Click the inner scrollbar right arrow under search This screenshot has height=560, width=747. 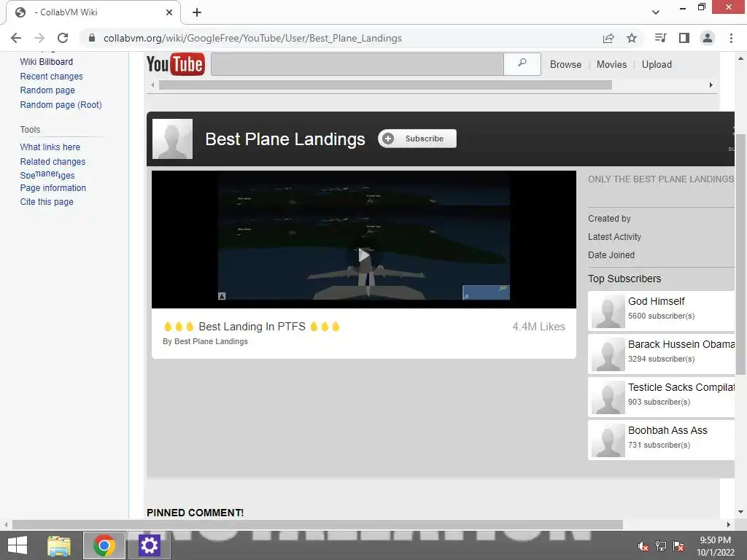[711, 85]
